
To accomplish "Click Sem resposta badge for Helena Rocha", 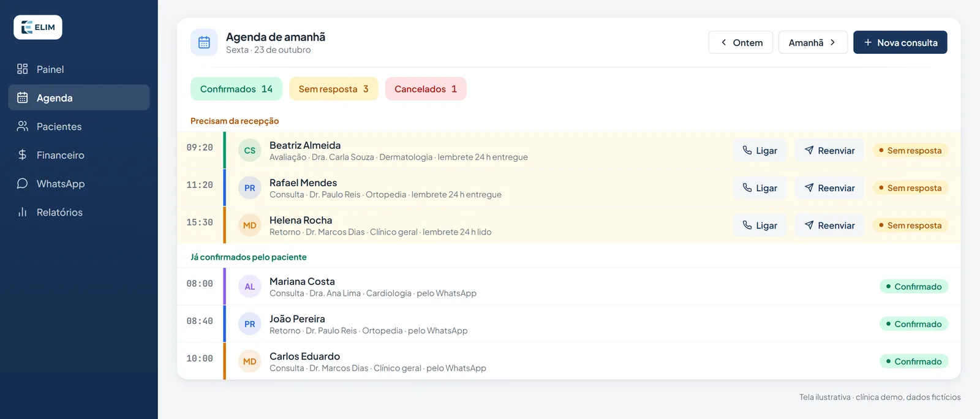I will (x=910, y=225).
